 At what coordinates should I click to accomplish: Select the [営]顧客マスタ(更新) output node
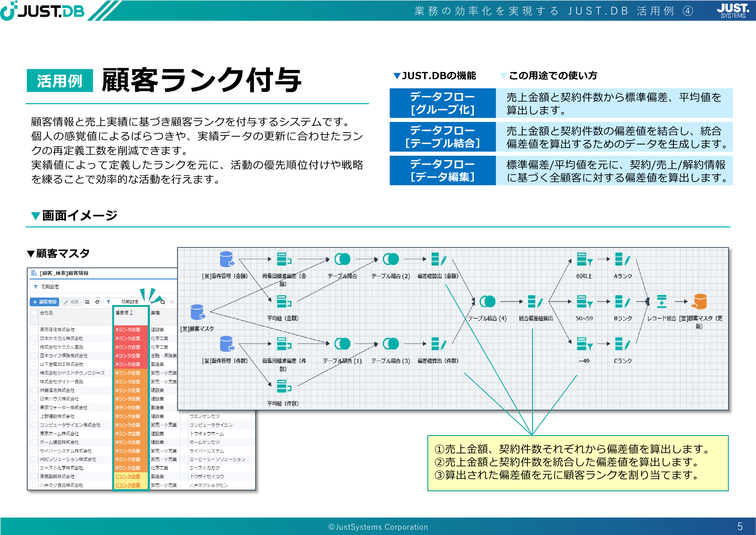coord(700,301)
